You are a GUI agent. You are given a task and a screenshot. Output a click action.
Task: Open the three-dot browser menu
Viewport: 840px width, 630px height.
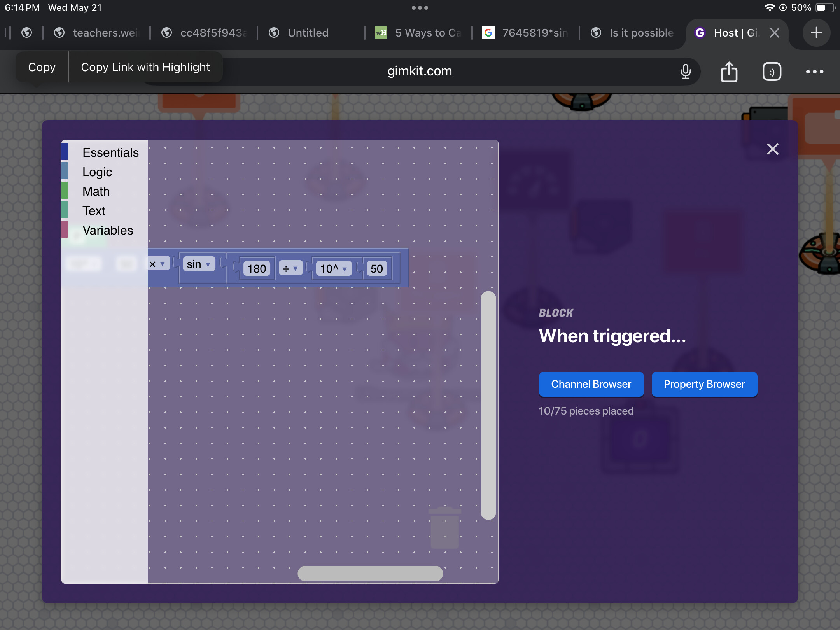814,72
